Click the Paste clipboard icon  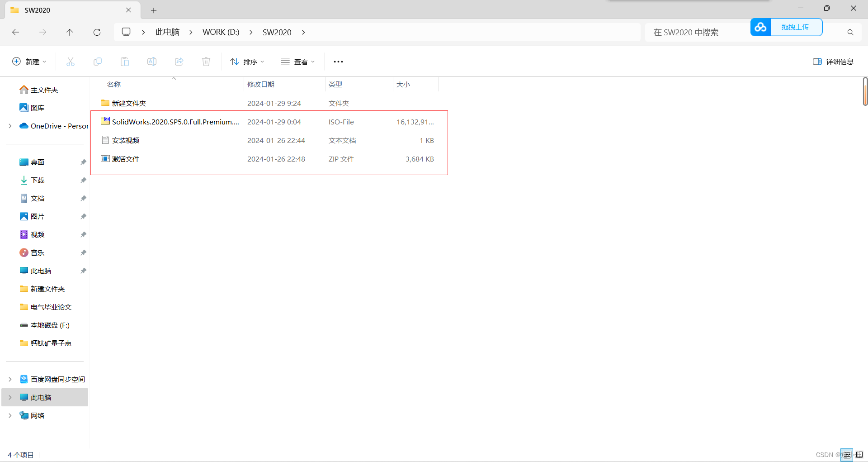click(125, 62)
